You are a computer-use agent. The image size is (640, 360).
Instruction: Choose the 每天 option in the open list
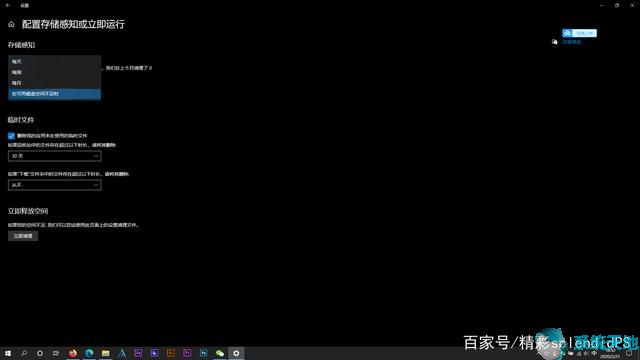click(x=54, y=61)
